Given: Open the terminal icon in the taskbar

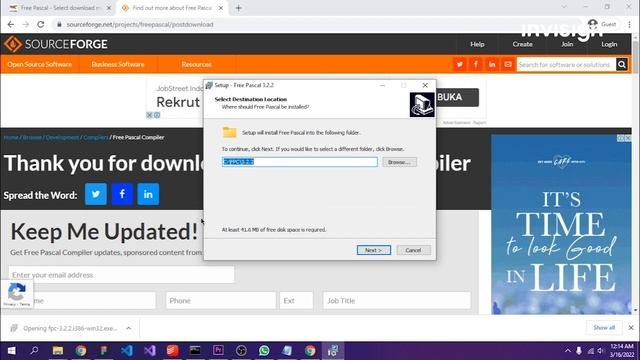Looking at the screenshot, I should pyautogui.click(x=195, y=351).
